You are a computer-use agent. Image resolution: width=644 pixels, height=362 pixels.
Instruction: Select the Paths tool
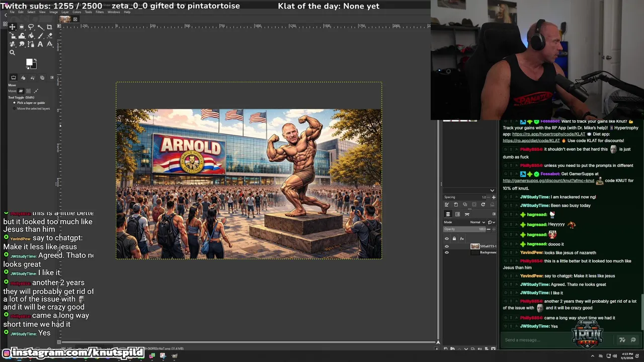click(x=31, y=44)
